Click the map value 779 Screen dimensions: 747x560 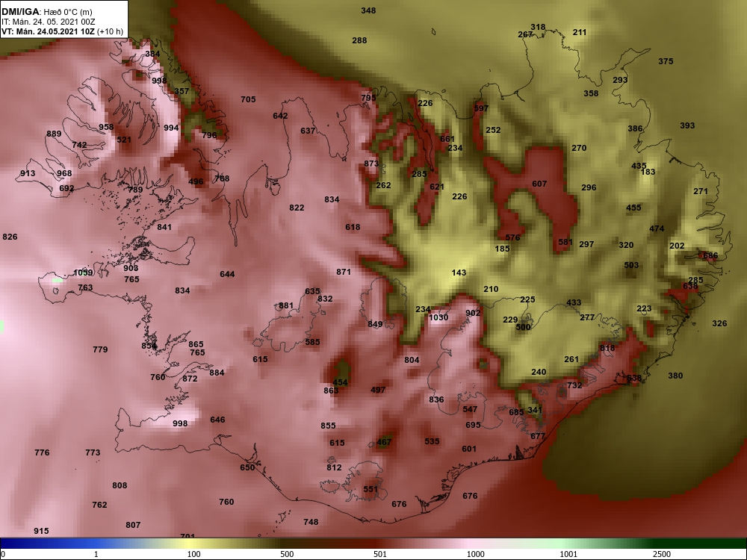pos(100,349)
